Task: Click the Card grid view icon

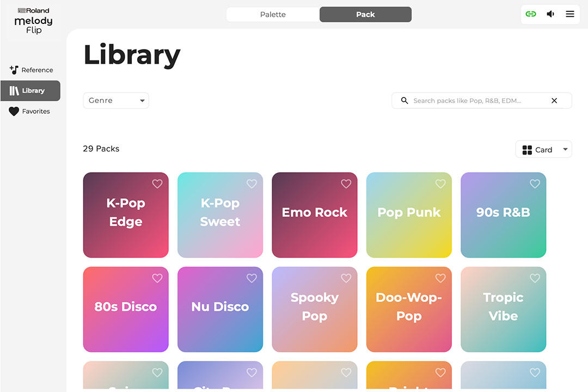Action: (527, 150)
